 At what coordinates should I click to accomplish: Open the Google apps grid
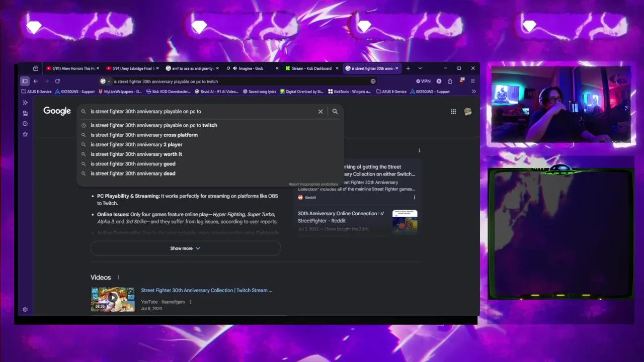point(453,112)
